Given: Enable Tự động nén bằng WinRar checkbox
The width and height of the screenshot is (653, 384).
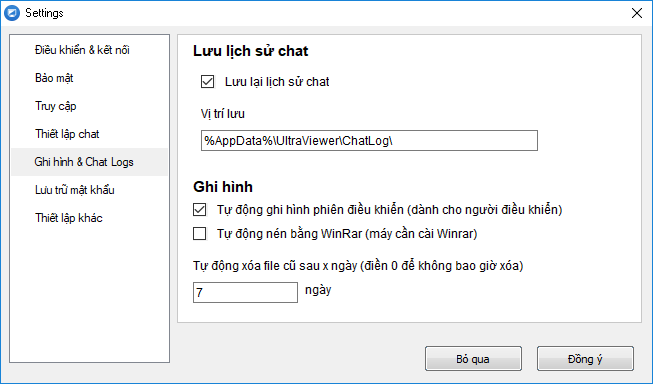Looking at the screenshot, I should click(x=199, y=234).
